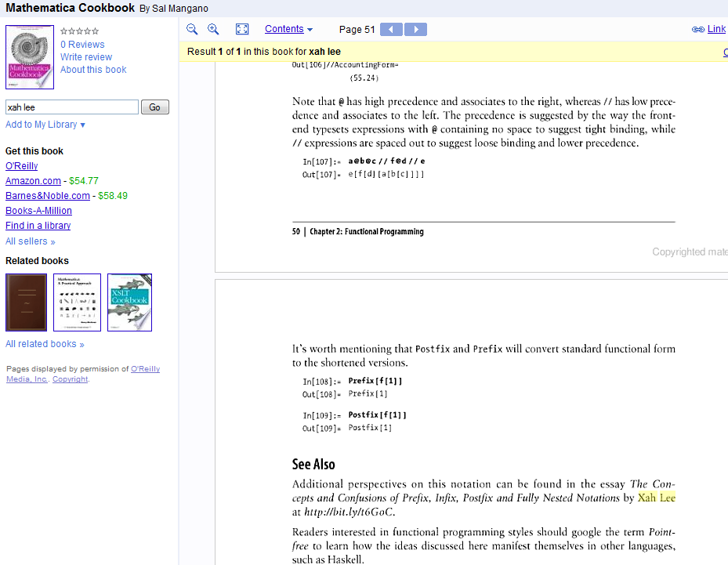
Task: Open the Contents dropdown menu
Action: click(288, 30)
